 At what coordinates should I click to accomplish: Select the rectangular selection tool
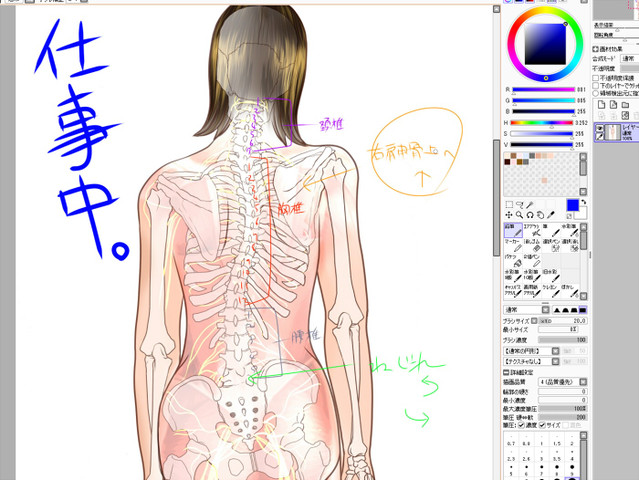pos(509,205)
